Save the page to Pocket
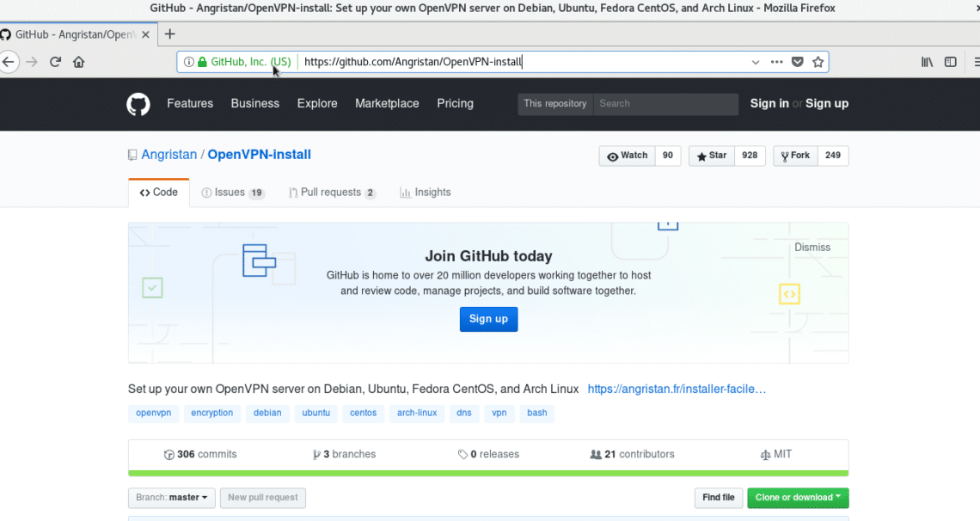 [x=798, y=62]
